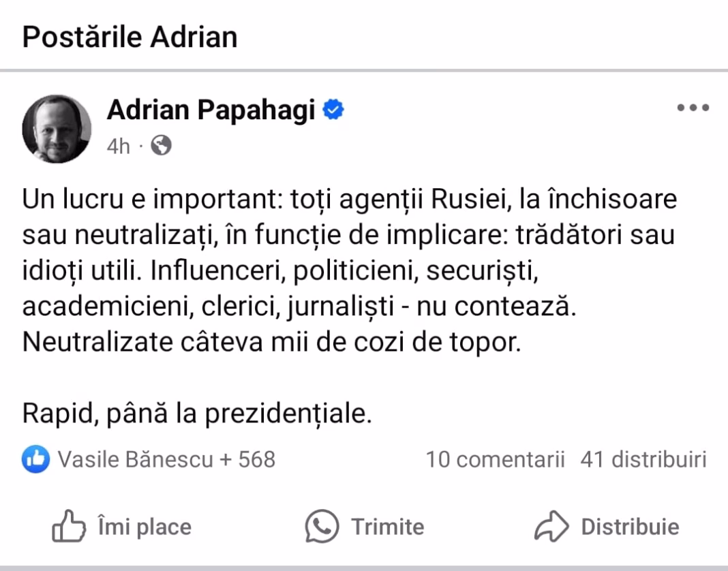This screenshot has width=728, height=571.
Task: Click the 'Neutralizate câteva mii' sentence
Action: [x=271, y=341]
